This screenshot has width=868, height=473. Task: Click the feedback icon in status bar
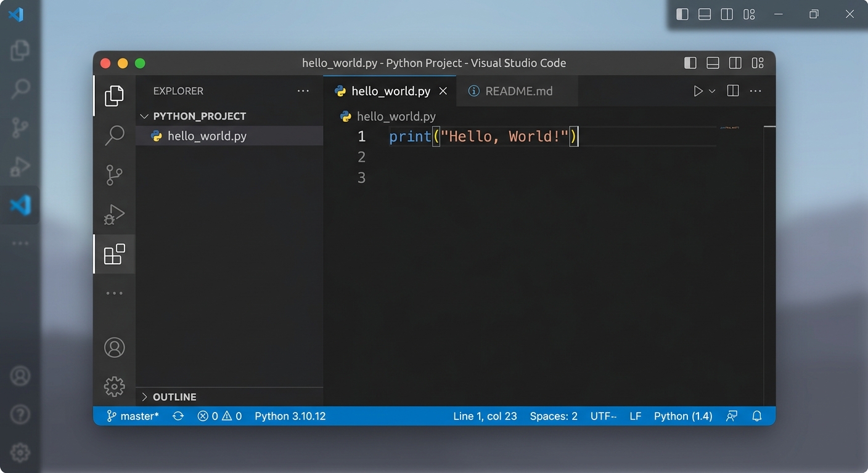732,416
